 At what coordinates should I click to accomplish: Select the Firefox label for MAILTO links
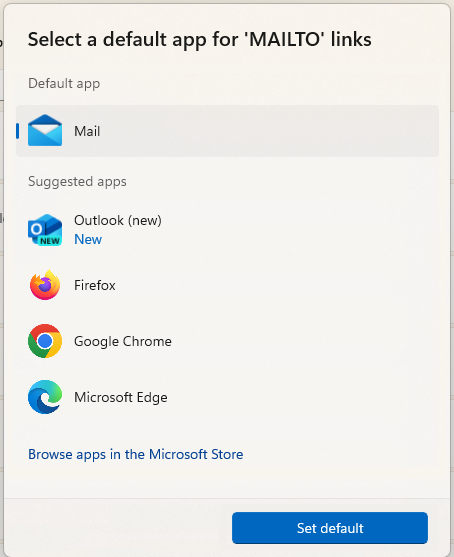[x=94, y=285]
